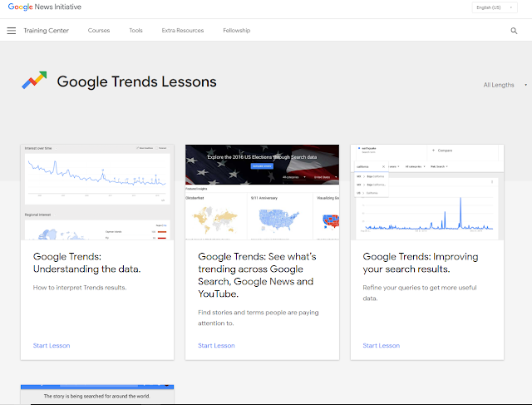Click 'Refine your queries to get more useful data.'
Viewport: 532px width, 405px height.
pyautogui.click(x=420, y=293)
